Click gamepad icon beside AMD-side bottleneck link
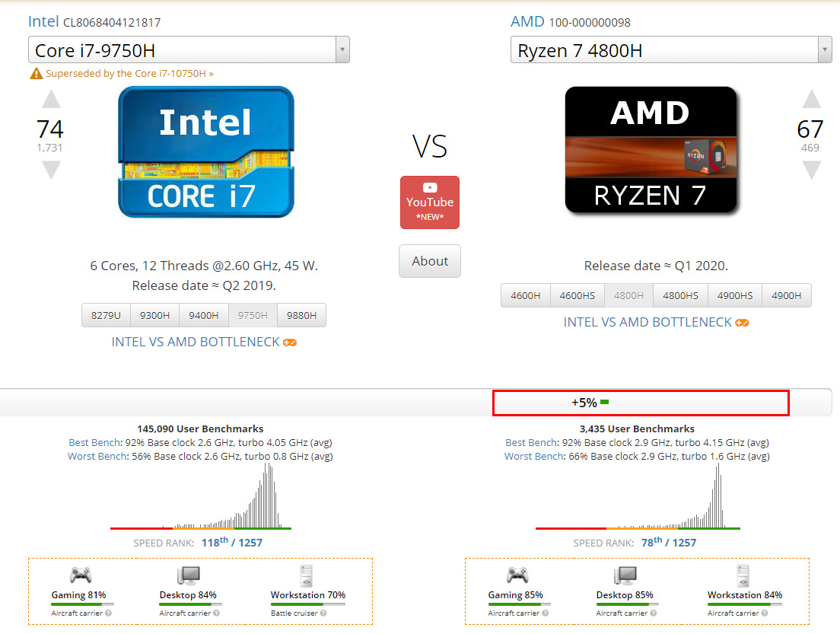The image size is (840, 634). click(x=742, y=323)
